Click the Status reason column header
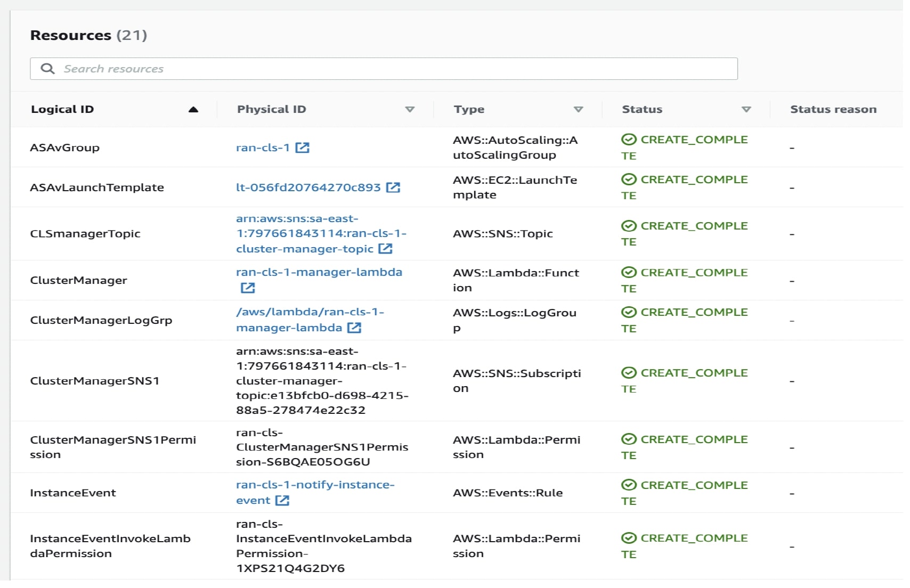Screen dimensions: 910x588 833,109
